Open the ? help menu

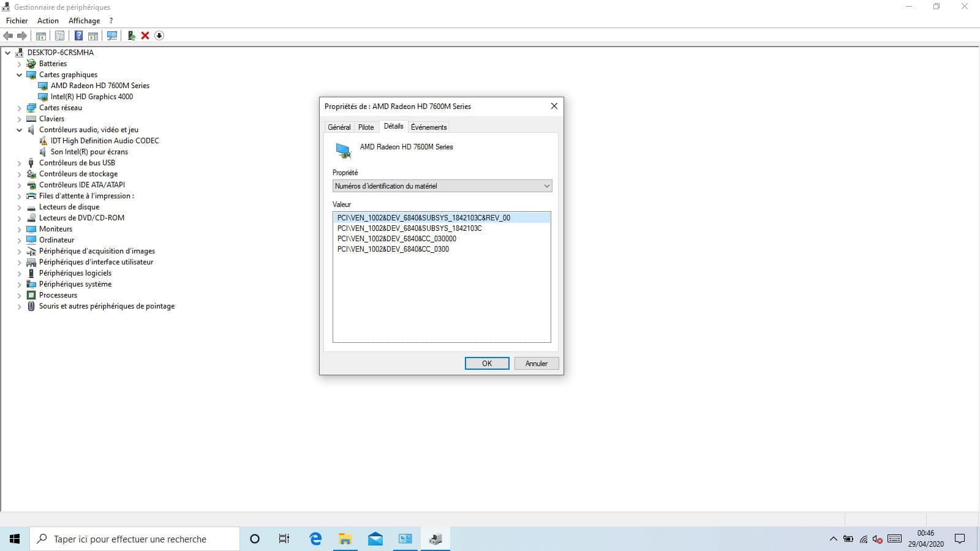click(x=111, y=21)
